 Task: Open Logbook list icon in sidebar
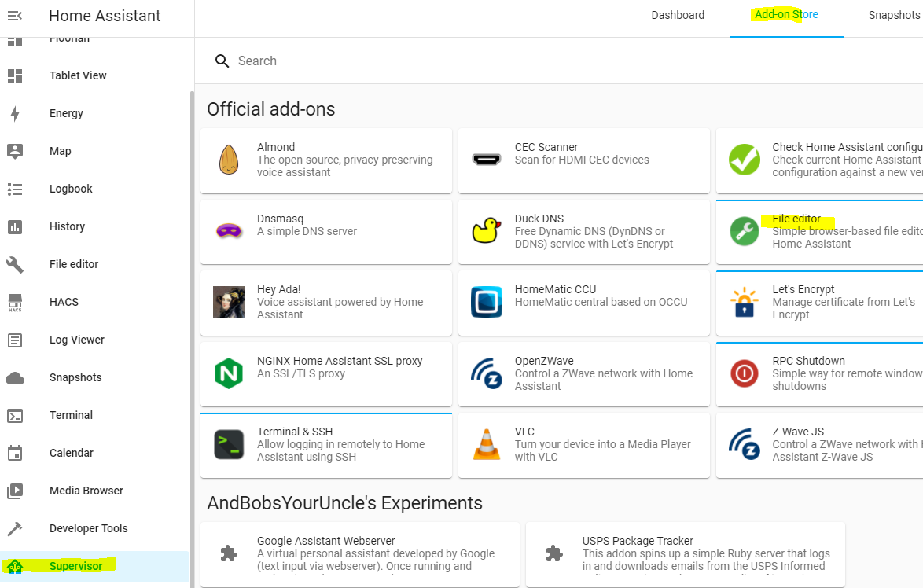pyautogui.click(x=15, y=189)
